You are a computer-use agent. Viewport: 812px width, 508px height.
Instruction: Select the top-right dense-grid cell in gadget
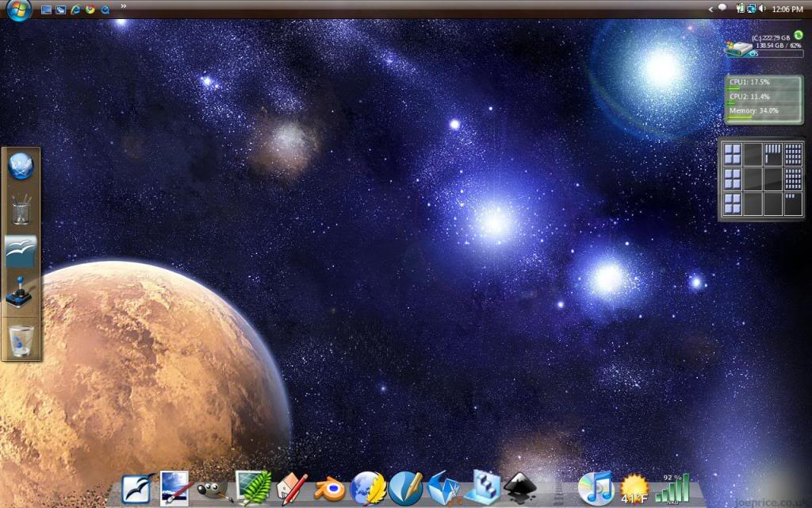[x=793, y=154]
